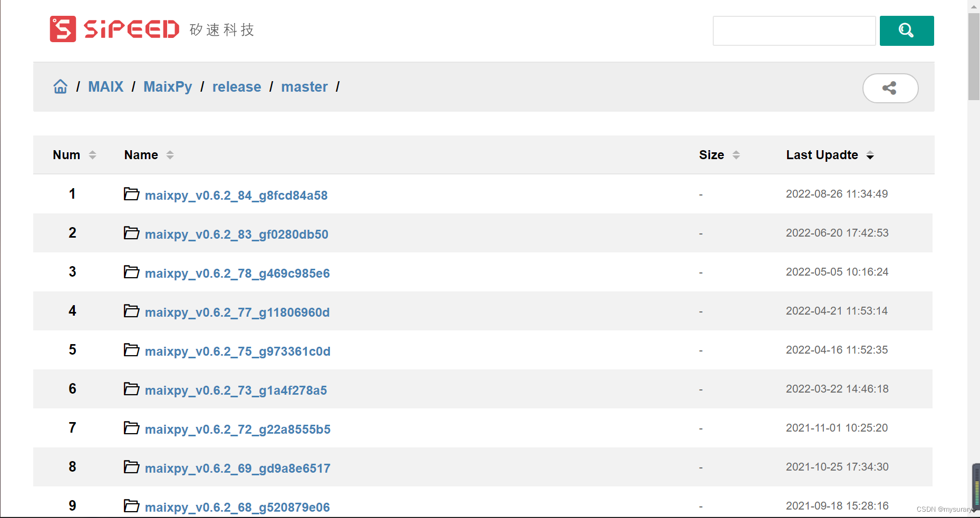Click folder icon for maixpy_v0.6.2_78_g469c985e6
This screenshot has height=518, width=980.
click(x=131, y=272)
